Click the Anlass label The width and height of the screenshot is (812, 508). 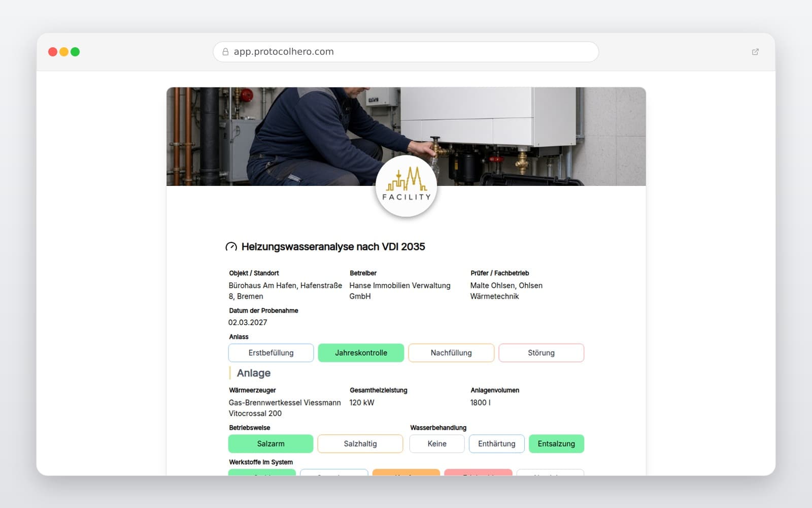click(239, 337)
